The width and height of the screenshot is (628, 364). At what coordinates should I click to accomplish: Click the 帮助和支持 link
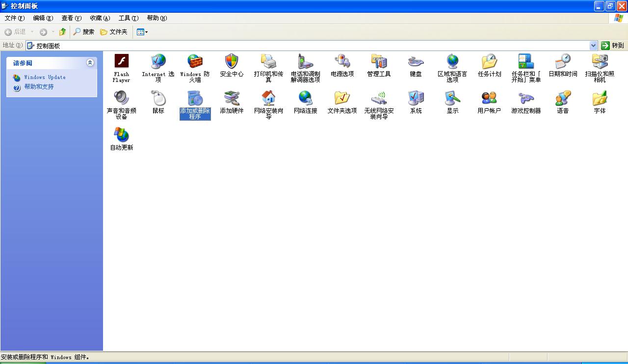tap(39, 87)
